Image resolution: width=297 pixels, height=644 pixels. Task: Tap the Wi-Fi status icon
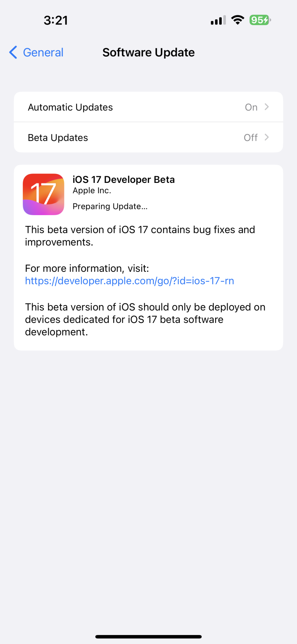pyautogui.click(x=238, y=20)
